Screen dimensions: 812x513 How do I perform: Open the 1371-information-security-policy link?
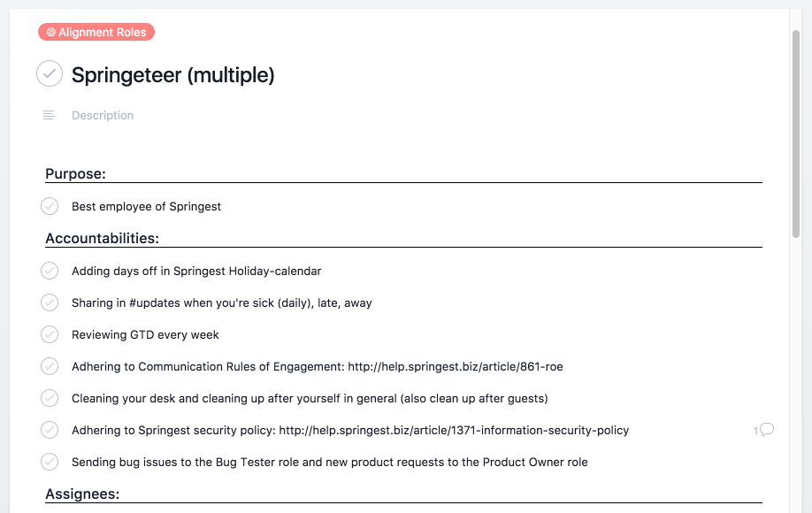point(454,430)
